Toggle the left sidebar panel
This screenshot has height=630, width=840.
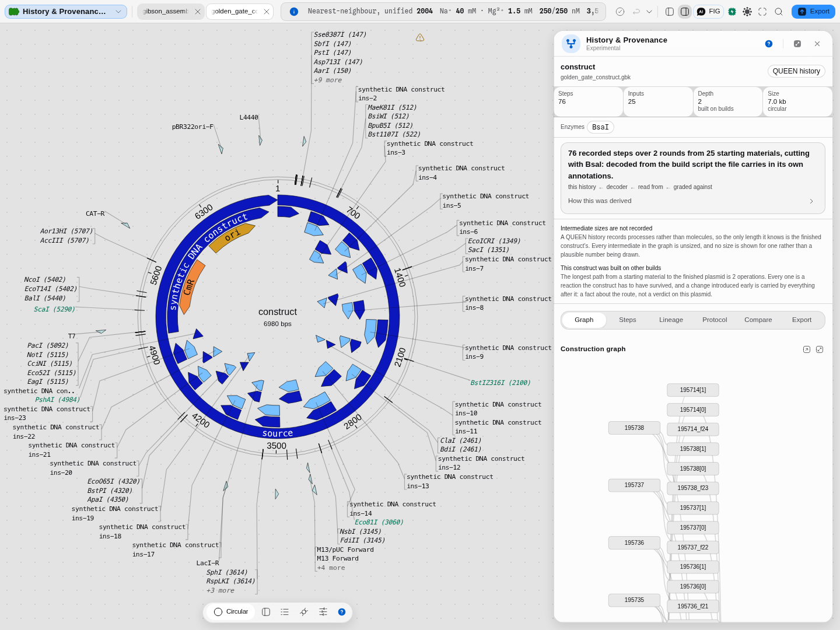(670, 12)
